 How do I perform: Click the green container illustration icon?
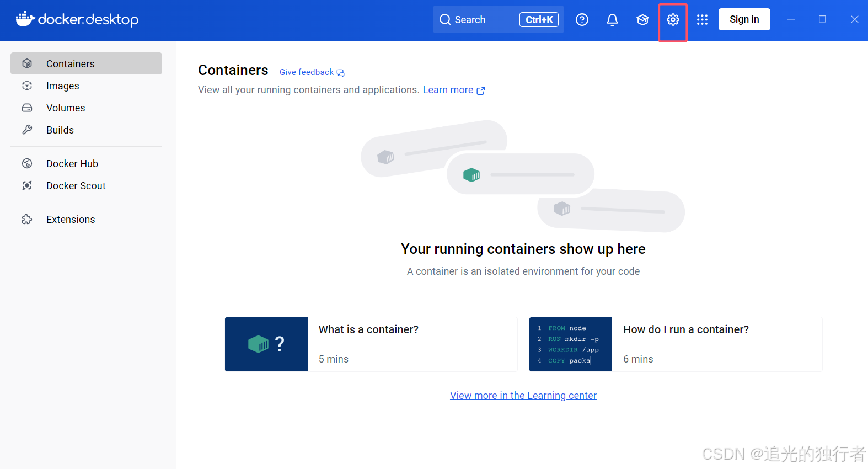pos(471,175)
